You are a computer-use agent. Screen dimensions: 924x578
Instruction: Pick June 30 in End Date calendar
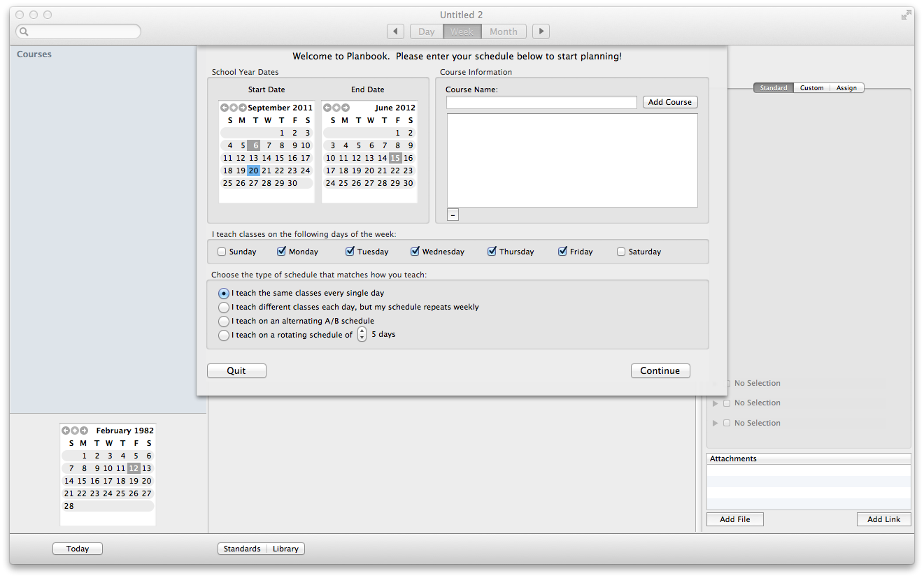[408, 183]
